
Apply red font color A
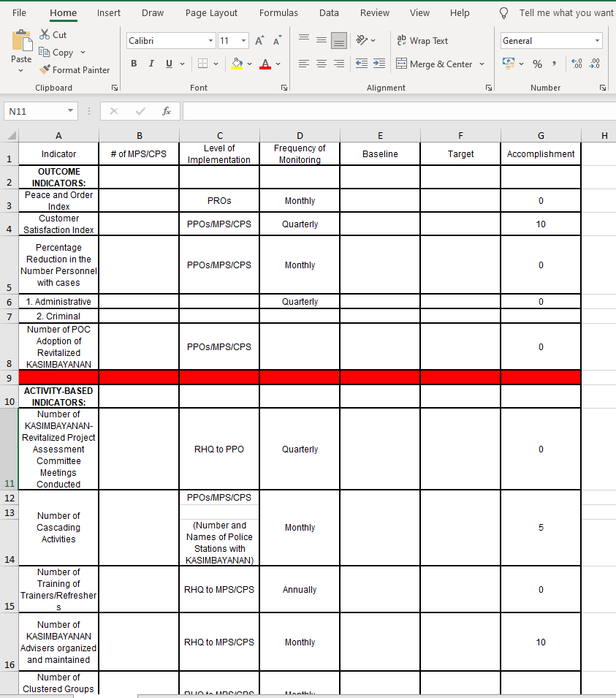[265, 64]
